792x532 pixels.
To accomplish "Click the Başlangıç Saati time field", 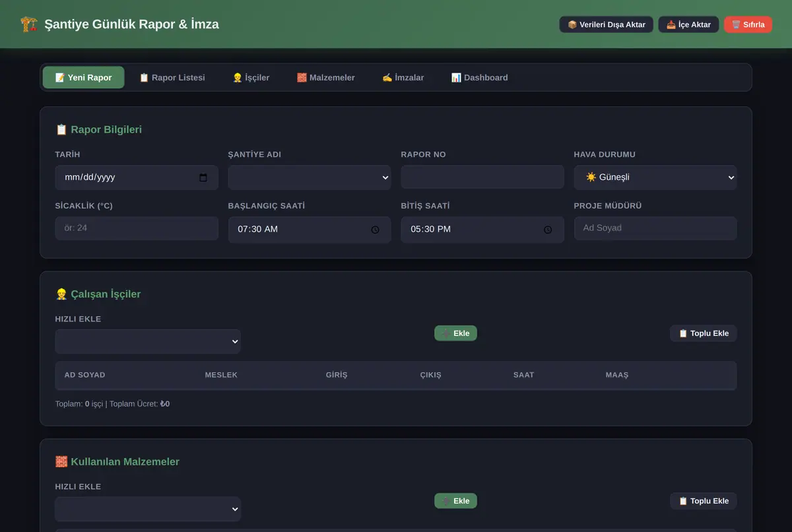I will tap(310, 229).
